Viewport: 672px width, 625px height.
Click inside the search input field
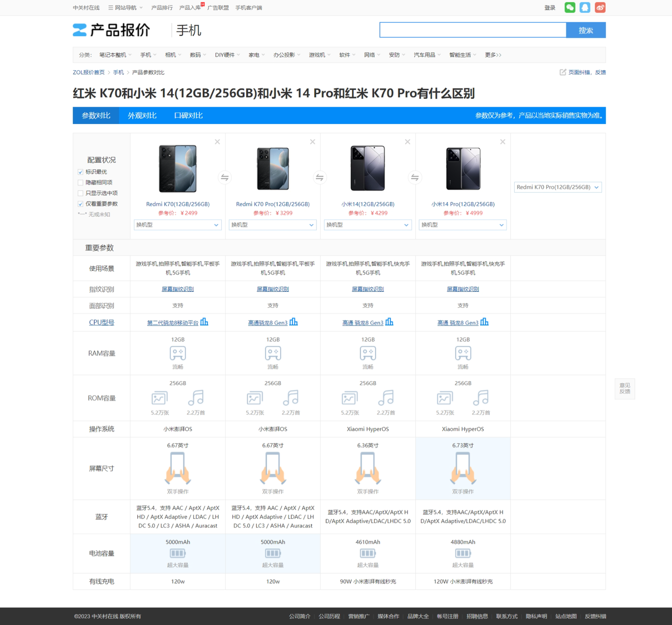point(473,30)
